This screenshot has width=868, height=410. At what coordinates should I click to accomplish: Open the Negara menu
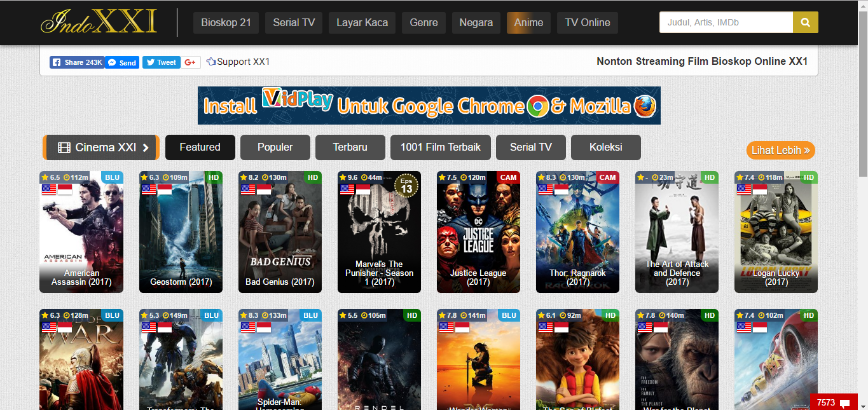[x=476, y=23]
